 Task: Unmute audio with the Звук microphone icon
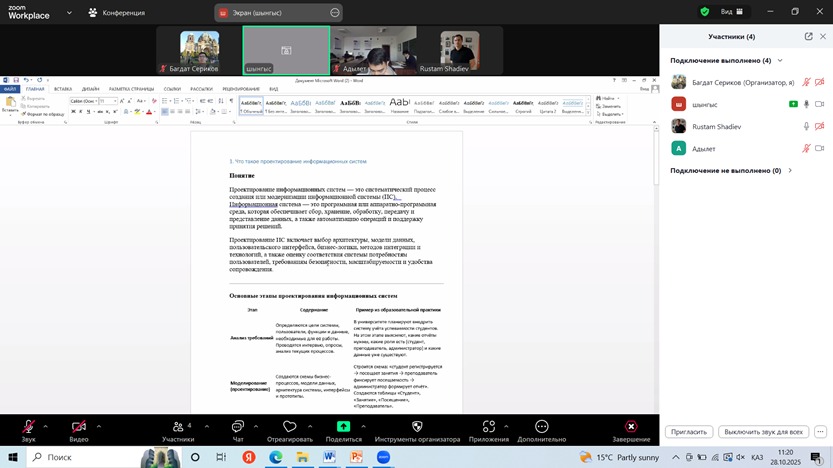pos(29,427)
